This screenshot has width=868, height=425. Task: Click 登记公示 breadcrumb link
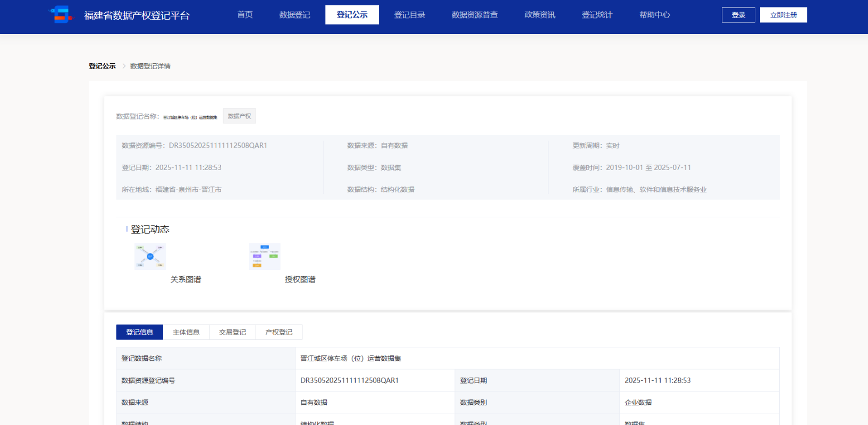[102, 66]
